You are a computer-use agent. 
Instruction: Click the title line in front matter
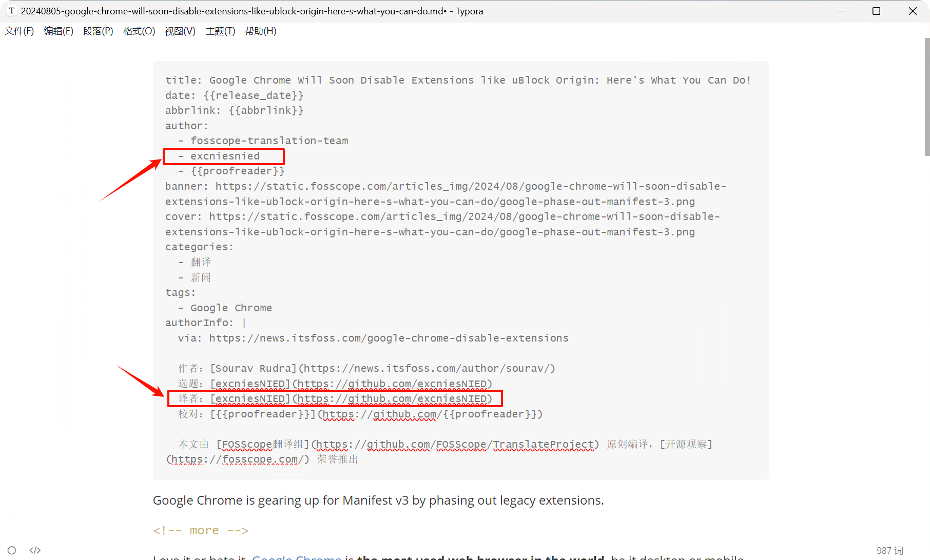click(x=458, y=80)
